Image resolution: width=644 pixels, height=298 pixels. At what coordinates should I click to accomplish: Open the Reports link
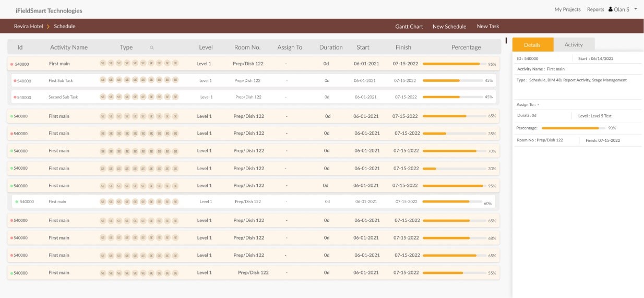(595, 9)
